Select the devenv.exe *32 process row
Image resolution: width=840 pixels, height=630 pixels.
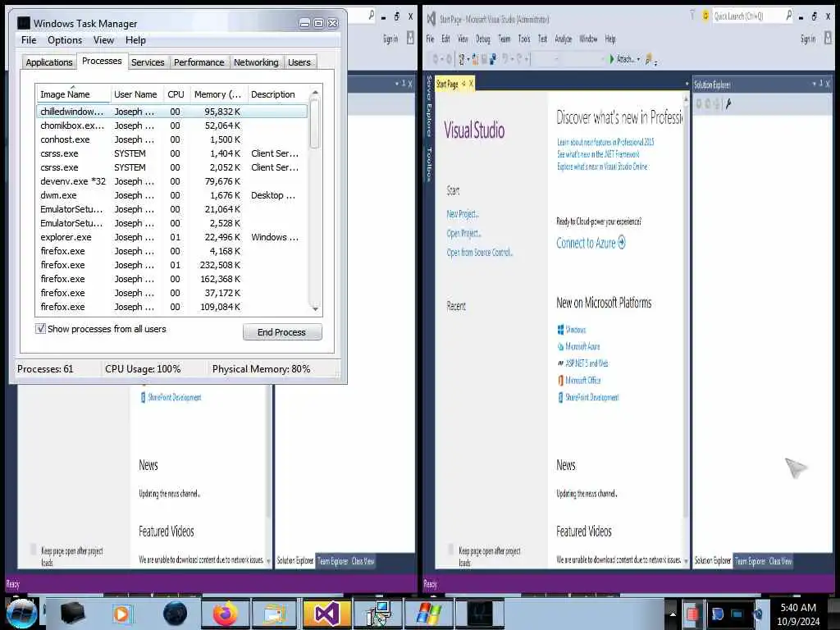coord(172,181)
